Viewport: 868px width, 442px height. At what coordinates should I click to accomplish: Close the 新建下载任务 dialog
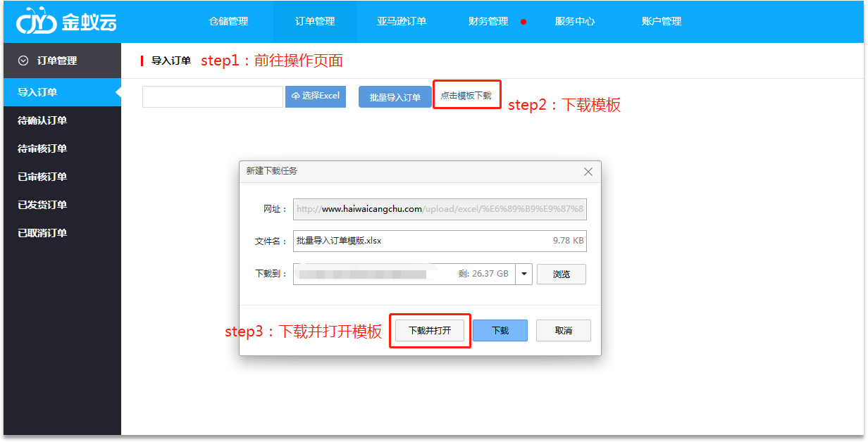[588, 172]
